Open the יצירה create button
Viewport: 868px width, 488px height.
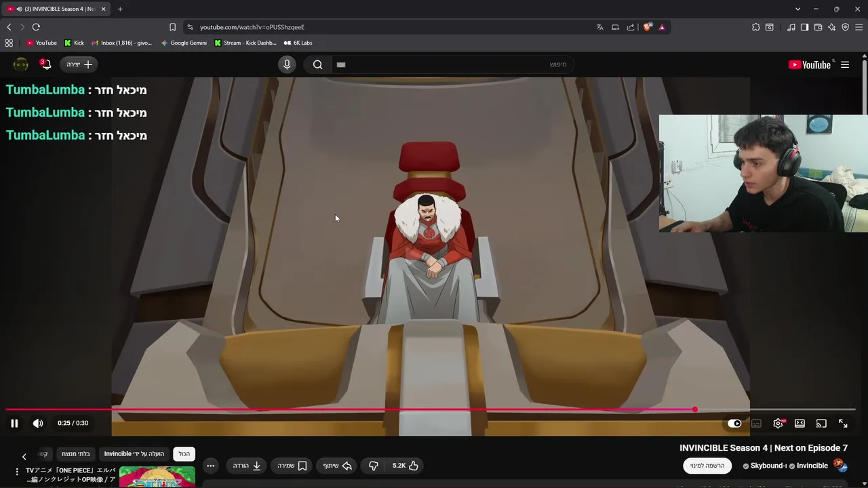(79, 64)
